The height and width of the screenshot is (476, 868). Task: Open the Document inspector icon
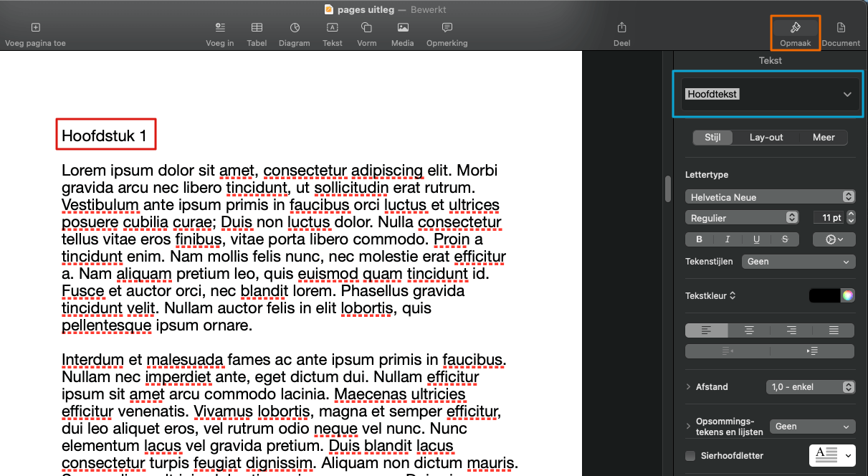[x=841, y=27]
